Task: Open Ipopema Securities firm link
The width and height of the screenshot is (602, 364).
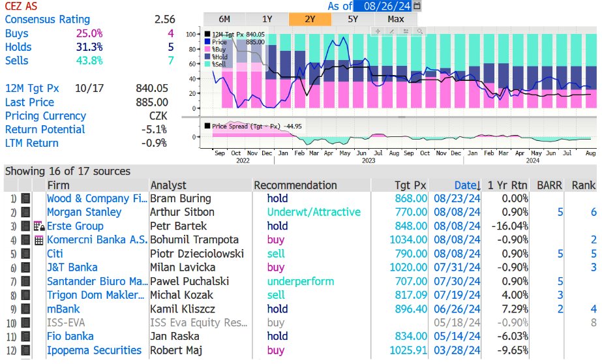Action: (x=94, y=350)
